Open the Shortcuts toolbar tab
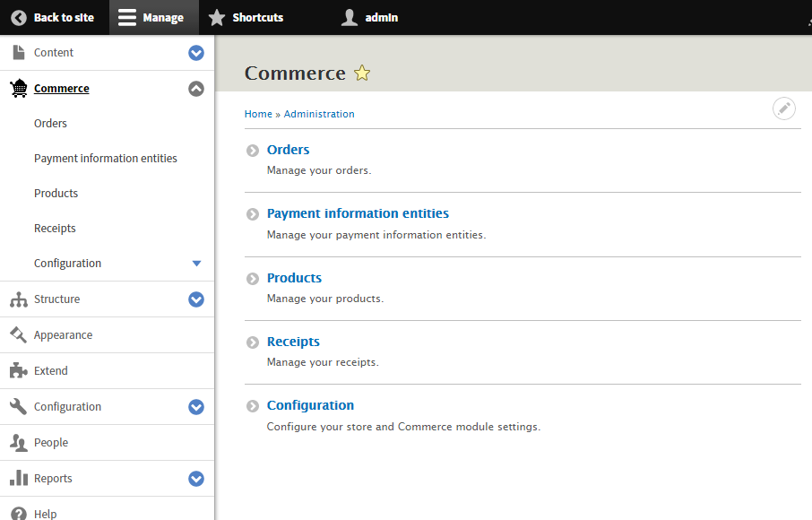 tap(246, 18)
